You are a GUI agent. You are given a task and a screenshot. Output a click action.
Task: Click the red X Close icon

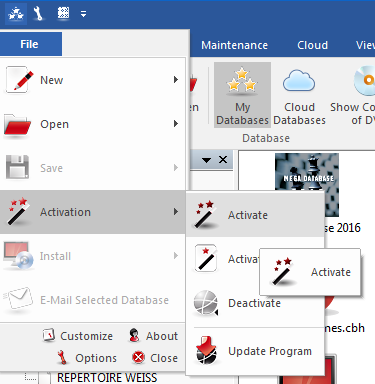138,358
